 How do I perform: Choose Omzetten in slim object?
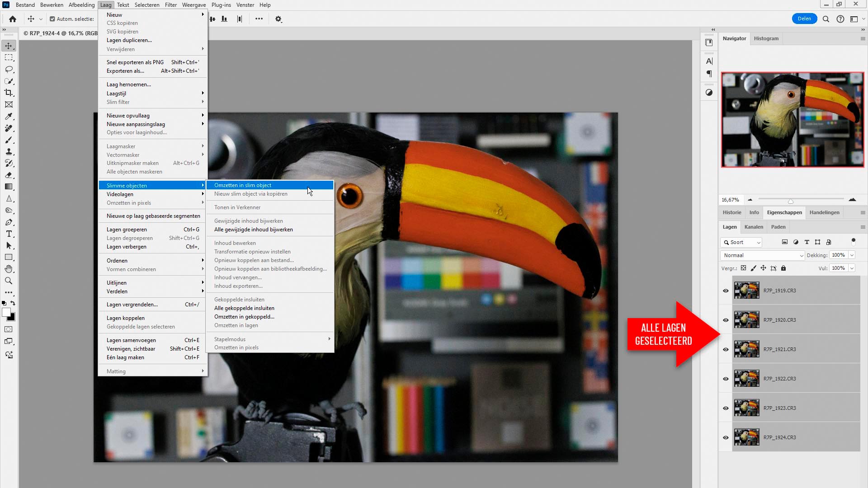(243, 185)
